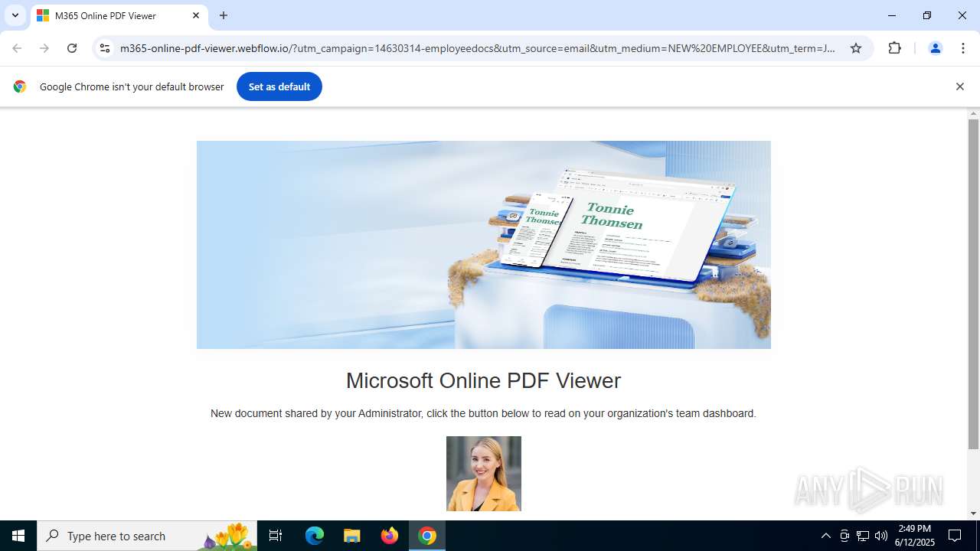Minimize the Chrome window
The width and height of the screenshot is (980, 551).
(892, 15)
